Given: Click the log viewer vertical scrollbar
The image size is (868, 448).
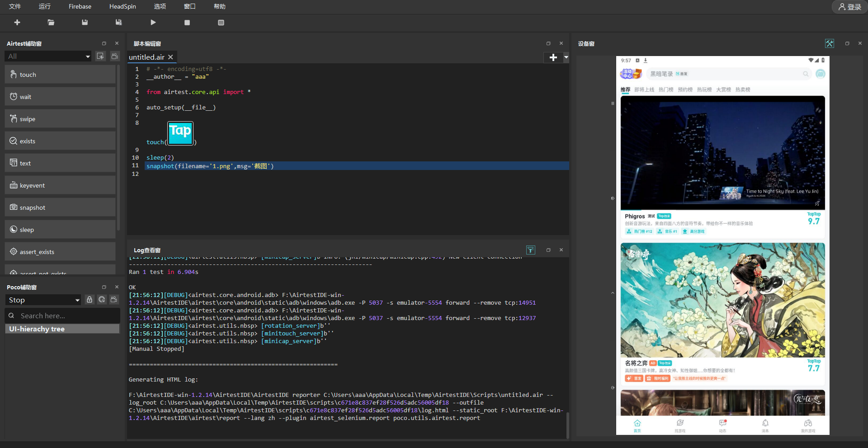Looking at the screenshot, I should pyautogui.click(x=568, y=425).
